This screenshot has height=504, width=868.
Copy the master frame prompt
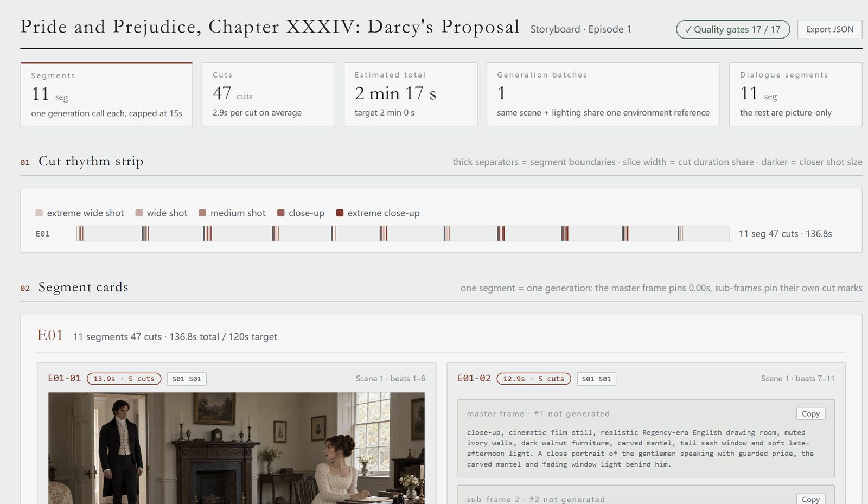(x=810, y=413)
